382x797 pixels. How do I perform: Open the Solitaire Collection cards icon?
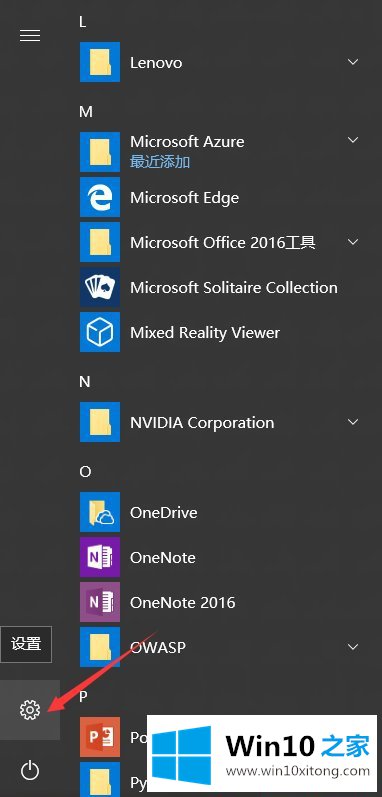pos(100,287)
